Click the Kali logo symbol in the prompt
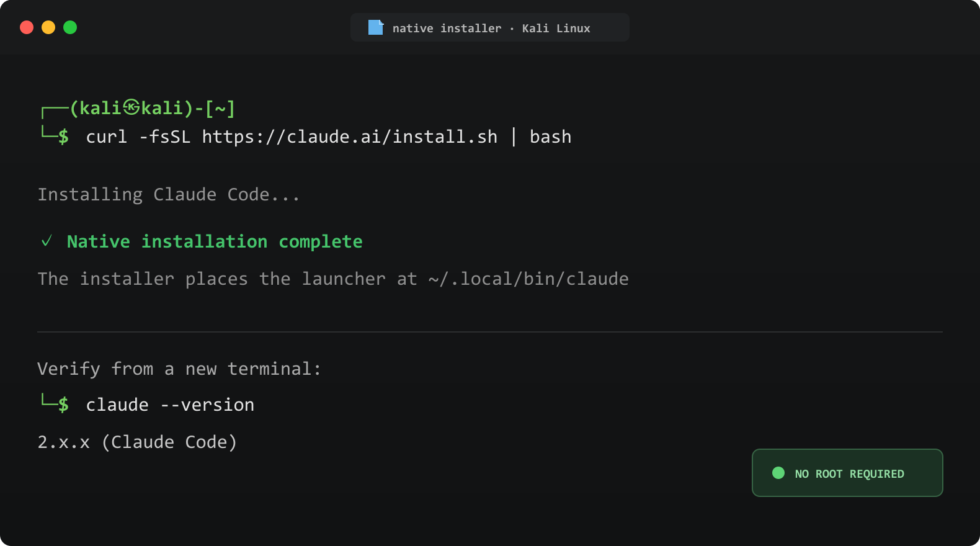Image resolution: width=980 pixels, height=546 pixels. click(x=131, y=108)
